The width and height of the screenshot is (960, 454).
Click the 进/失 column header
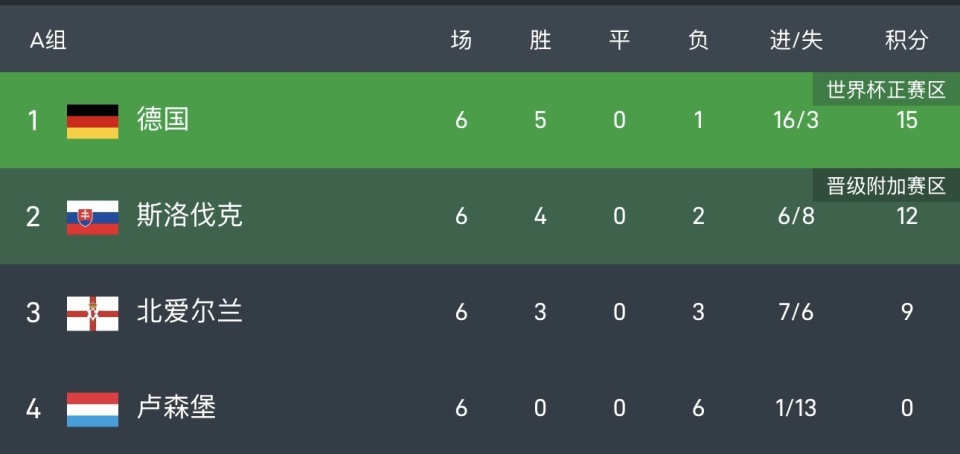(796, 41)
